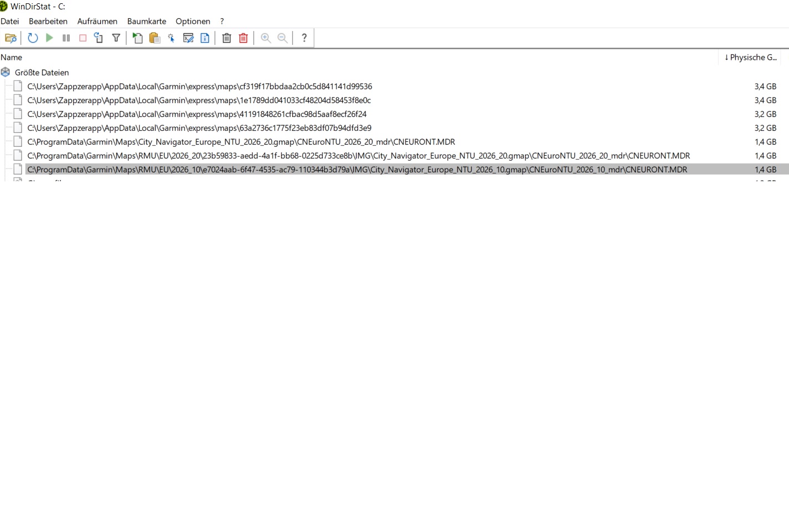
Task: Click the help question mark toolbar icon
Action: click(304, 38)
